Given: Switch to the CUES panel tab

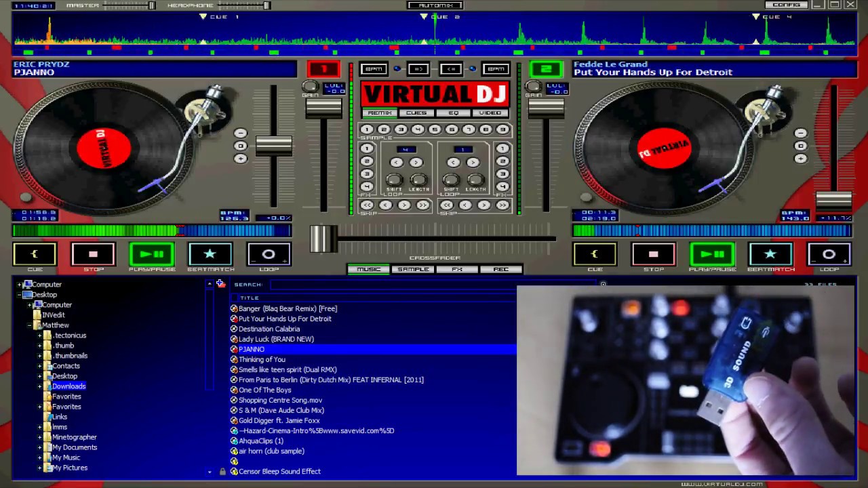Looking at the screenshot, I should 416,113.
